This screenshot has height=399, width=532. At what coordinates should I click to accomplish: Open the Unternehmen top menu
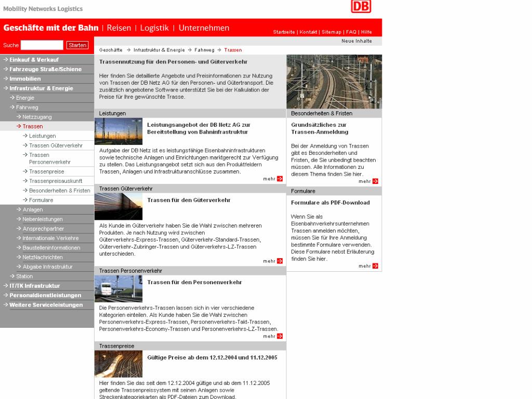[204, 28]
